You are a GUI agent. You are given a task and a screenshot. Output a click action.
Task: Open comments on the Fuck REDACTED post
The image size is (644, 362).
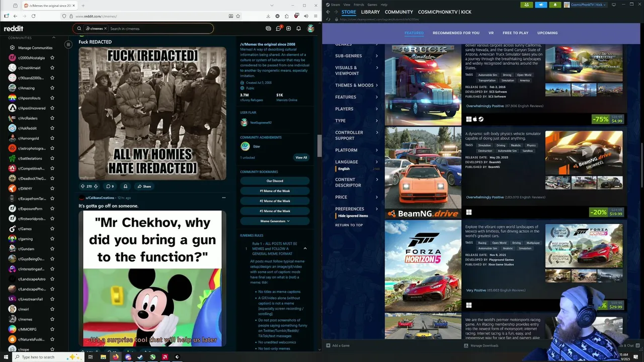point(110,186)
